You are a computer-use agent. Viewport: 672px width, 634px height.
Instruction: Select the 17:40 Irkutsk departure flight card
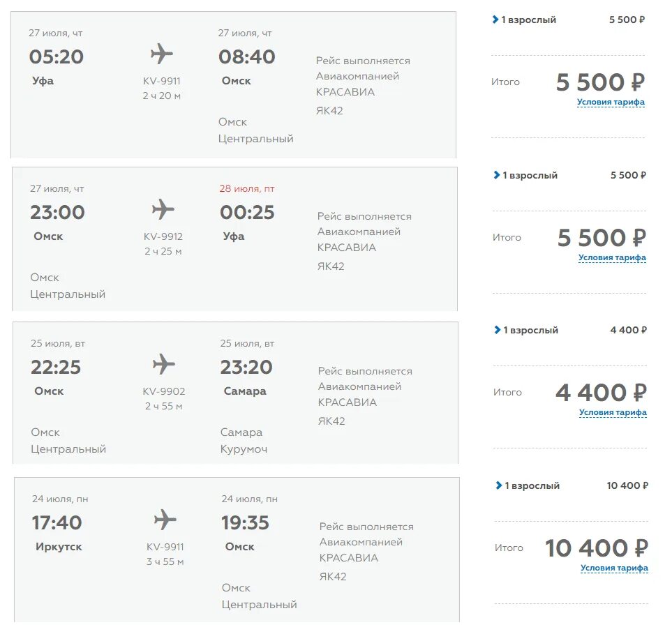(237, 550)
